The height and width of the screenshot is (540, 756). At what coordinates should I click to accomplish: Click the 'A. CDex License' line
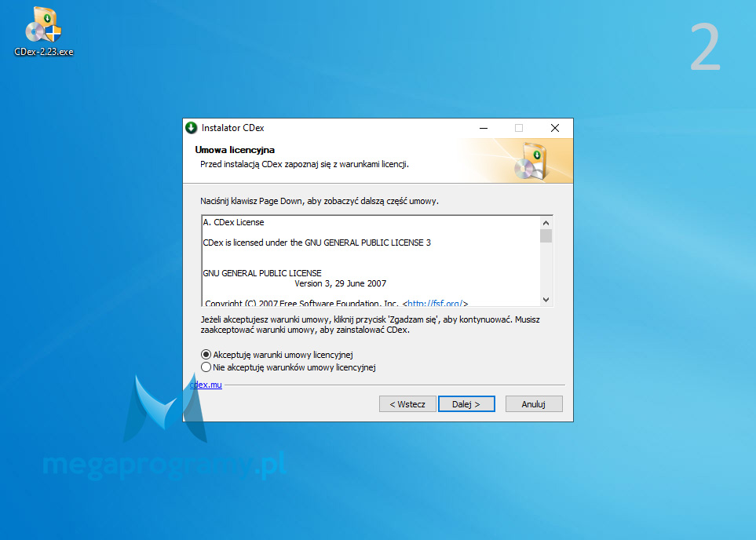[233, 222]
